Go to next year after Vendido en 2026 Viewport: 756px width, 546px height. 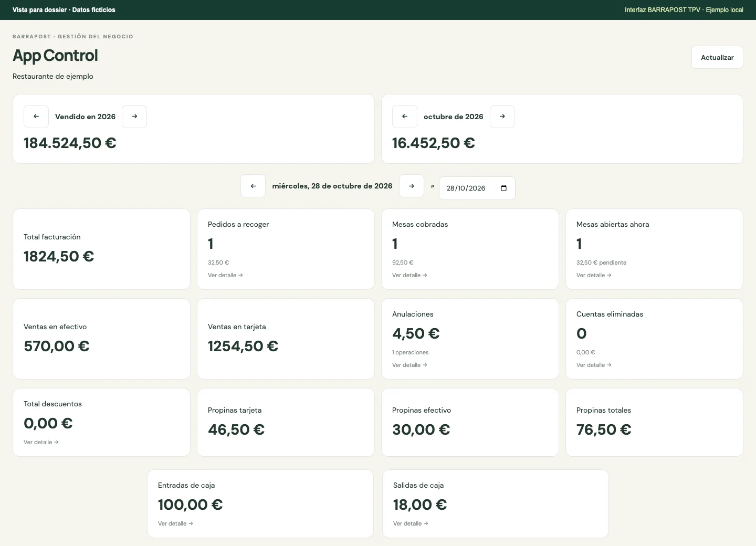134,117
